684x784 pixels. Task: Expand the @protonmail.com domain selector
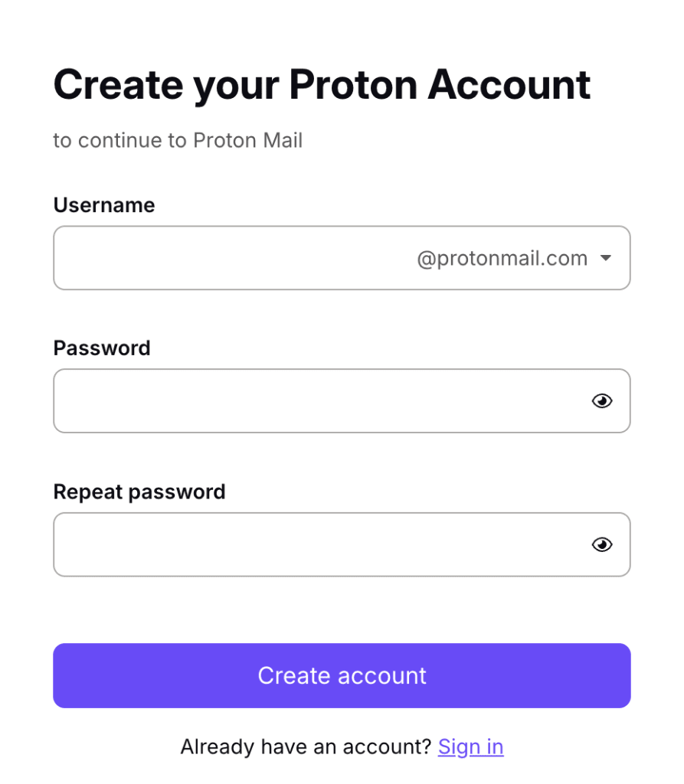pos(605,258)
